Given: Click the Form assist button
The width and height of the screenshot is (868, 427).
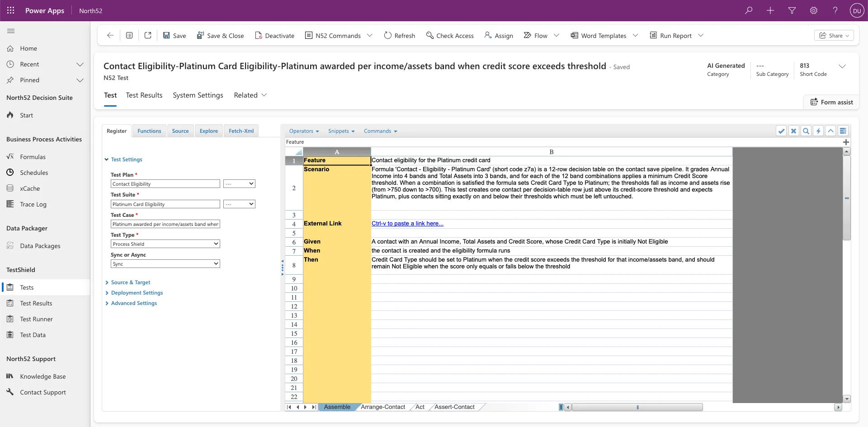Looking at the screenshot, I should [x=831, y=102].
